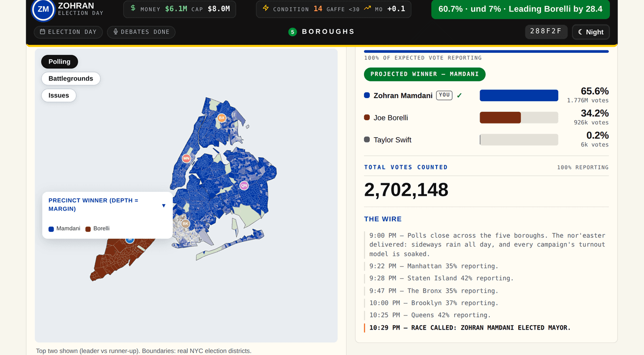Click the Mamdani legend swatch

[x=51, y=229]
